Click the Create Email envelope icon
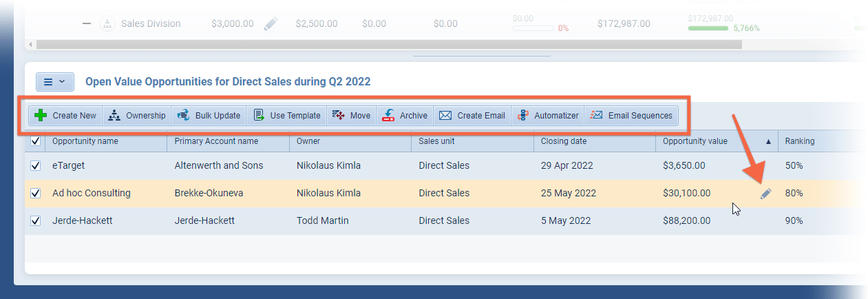Viewport: 868px width, 299px height. point(445,116)
